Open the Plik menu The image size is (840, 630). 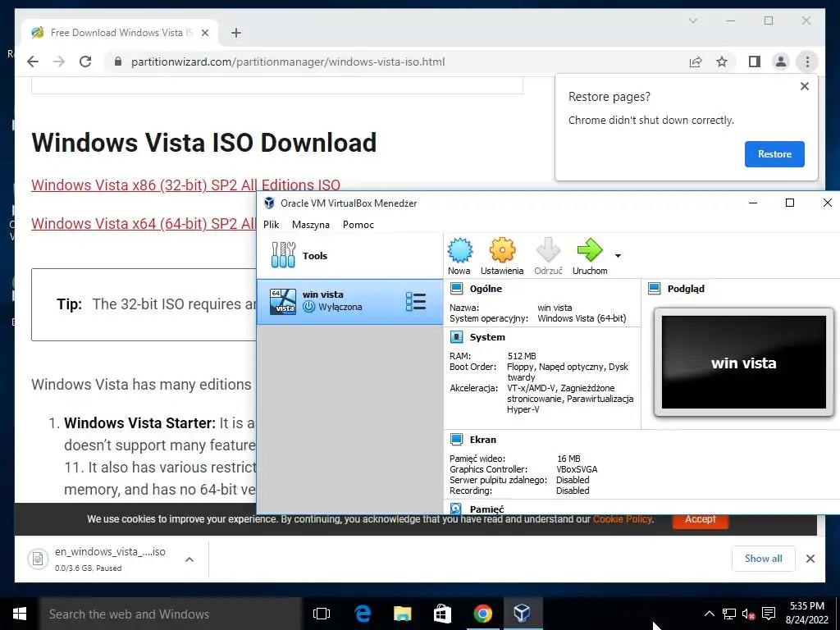(271, 225)
